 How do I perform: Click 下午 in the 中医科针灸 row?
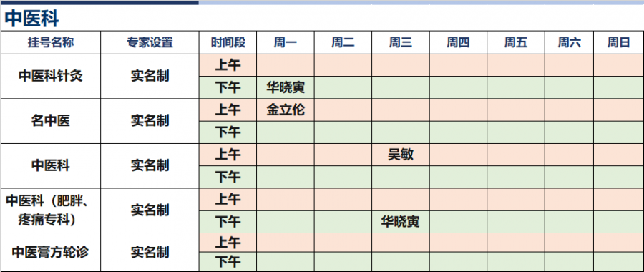[228, 87]
